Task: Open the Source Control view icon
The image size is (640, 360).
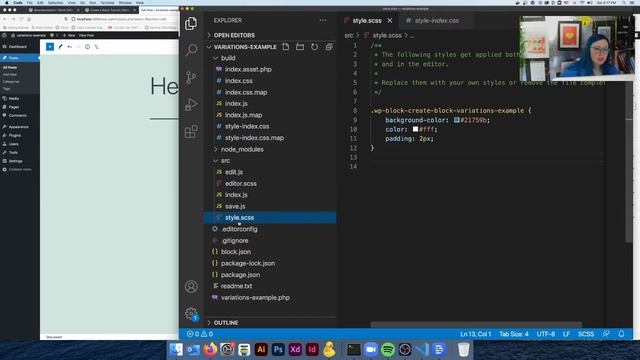Action: click(191, 77)
